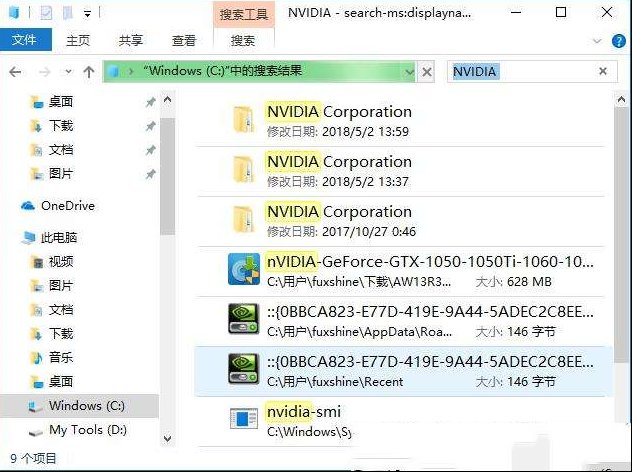The width and height of the screenshot is (632, 472).
Task: Click the results pane scroll up arrow
Action: tap(621, 99)
